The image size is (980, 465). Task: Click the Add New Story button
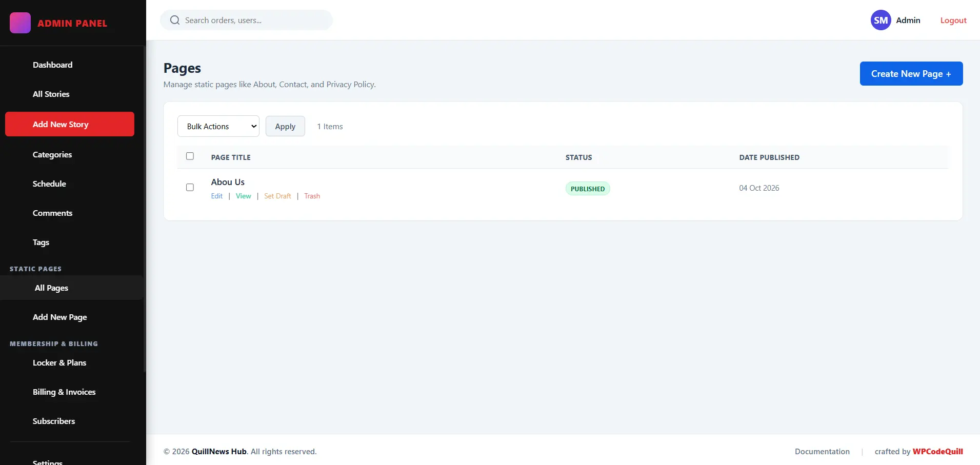(x=70, y=124)
